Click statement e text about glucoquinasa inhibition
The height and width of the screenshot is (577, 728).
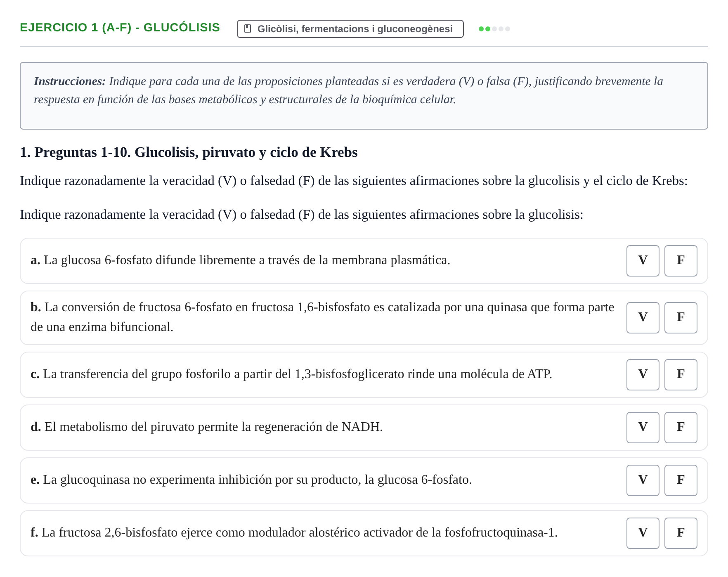(x=251, y=480)
